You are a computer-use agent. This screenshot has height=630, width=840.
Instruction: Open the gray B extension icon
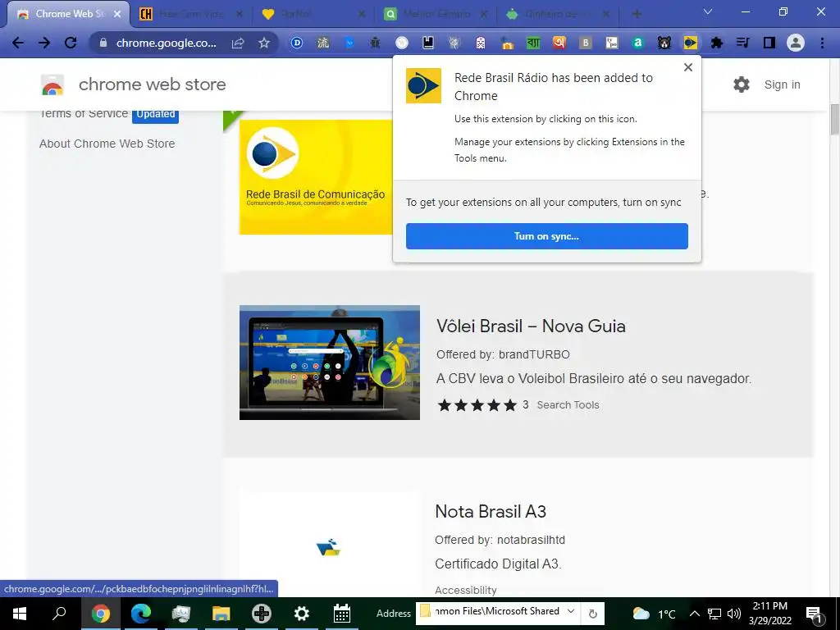(x=586, y=43)
